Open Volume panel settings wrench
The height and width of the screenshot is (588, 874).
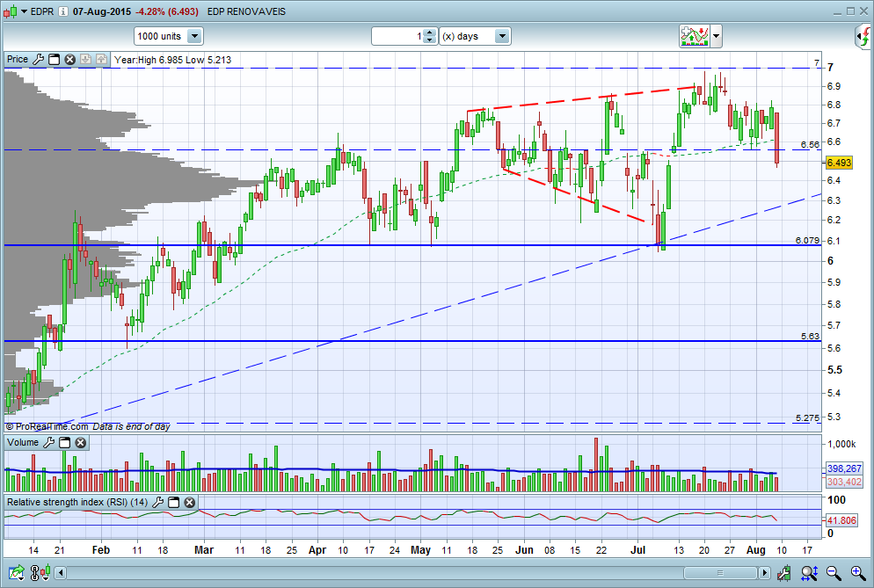tap(49, 442)
